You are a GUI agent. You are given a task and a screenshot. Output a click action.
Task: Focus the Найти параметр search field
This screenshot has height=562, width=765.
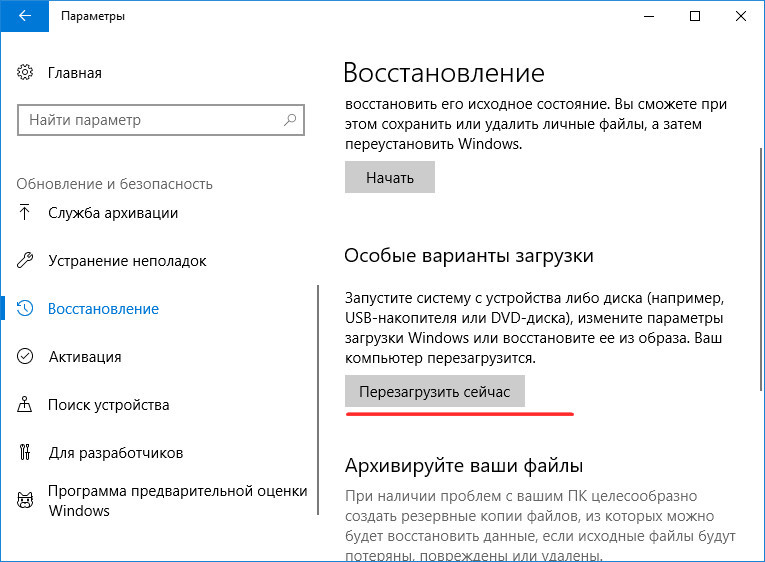(161, 120)
